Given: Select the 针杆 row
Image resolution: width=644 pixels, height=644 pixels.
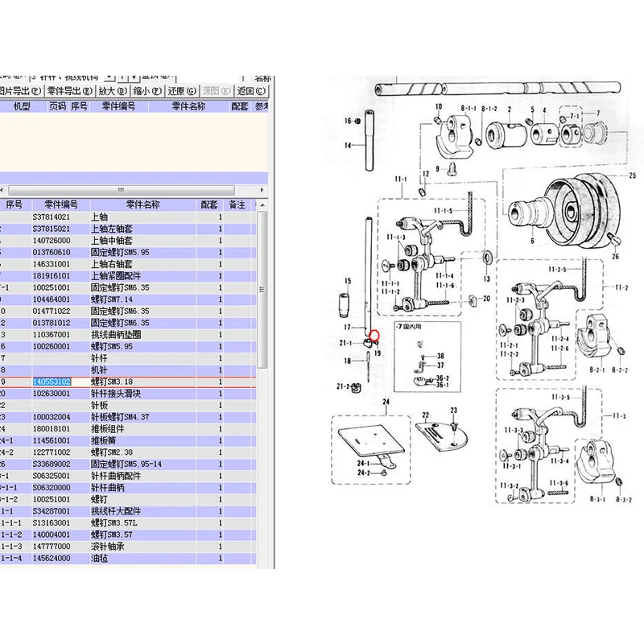Looking at the screenshot, I should coord(128,358).
